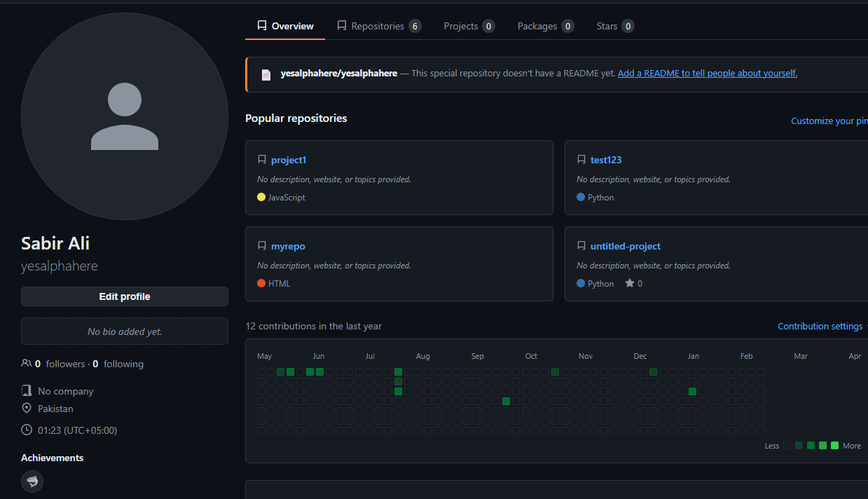Go to the Stars tab
Viewport: 868px width, 499px height.
(614, 26)
